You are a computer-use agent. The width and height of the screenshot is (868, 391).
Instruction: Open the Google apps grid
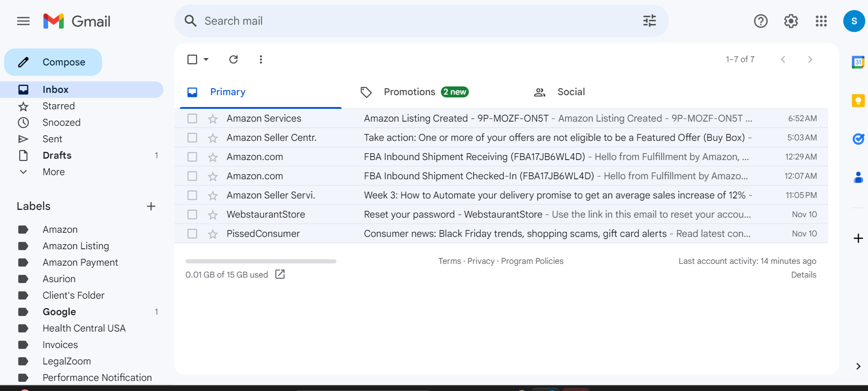[821, 21]
